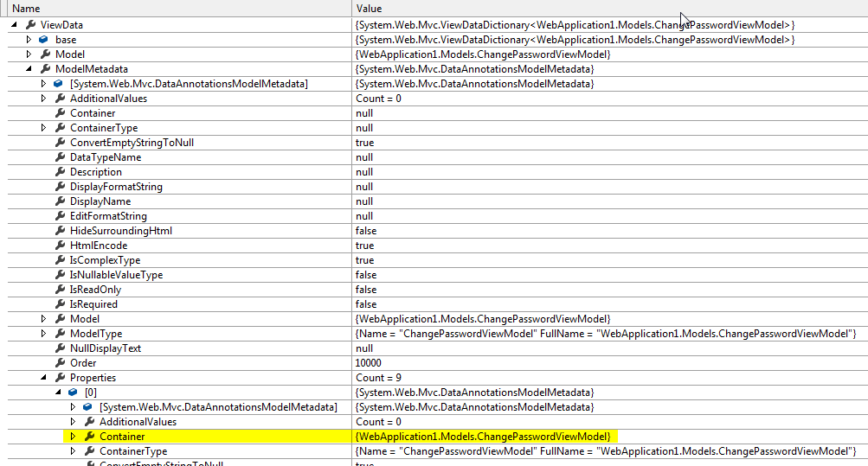This screenshot has width=868, height=466.
Task: Click wrench icon next to HtmlEncode
Action: click(61, 246)
